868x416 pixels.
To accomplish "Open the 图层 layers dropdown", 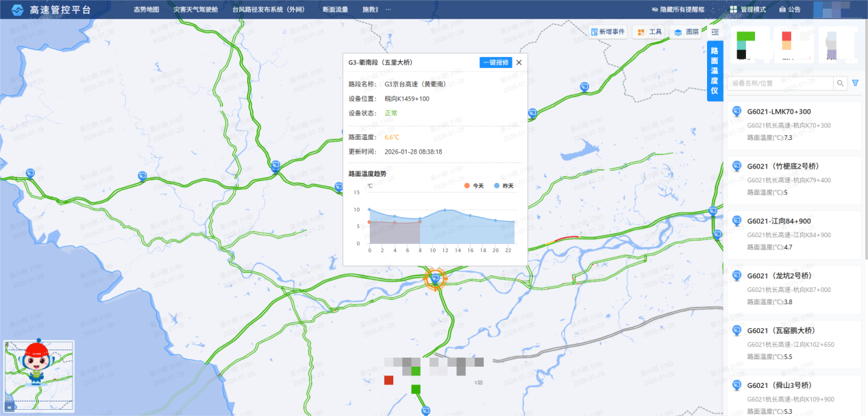I will [686, 32].
